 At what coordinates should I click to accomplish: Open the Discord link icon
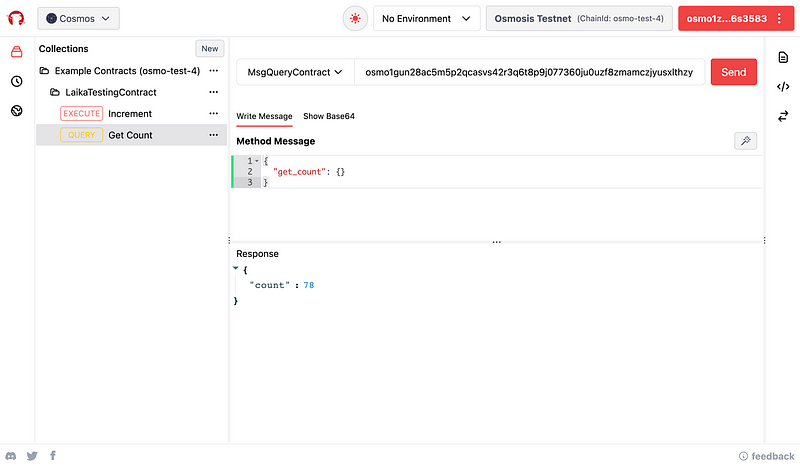point(12,456)
